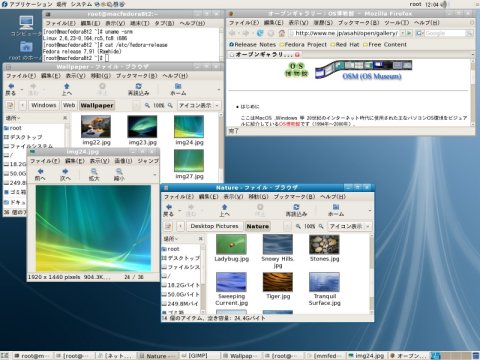
Task: Click Firefox home icon in navigation toolbar
Action: click(282, 33)
